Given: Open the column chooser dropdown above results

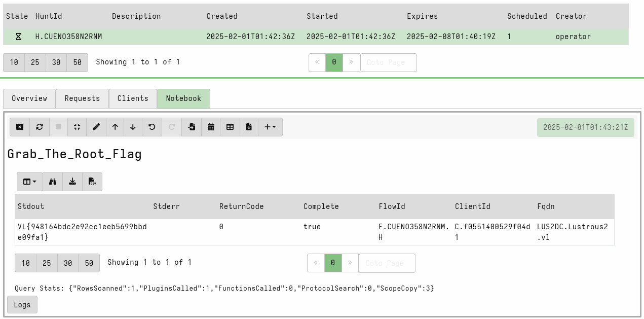Looking at the screenshot, I should [x=30, y=182].
